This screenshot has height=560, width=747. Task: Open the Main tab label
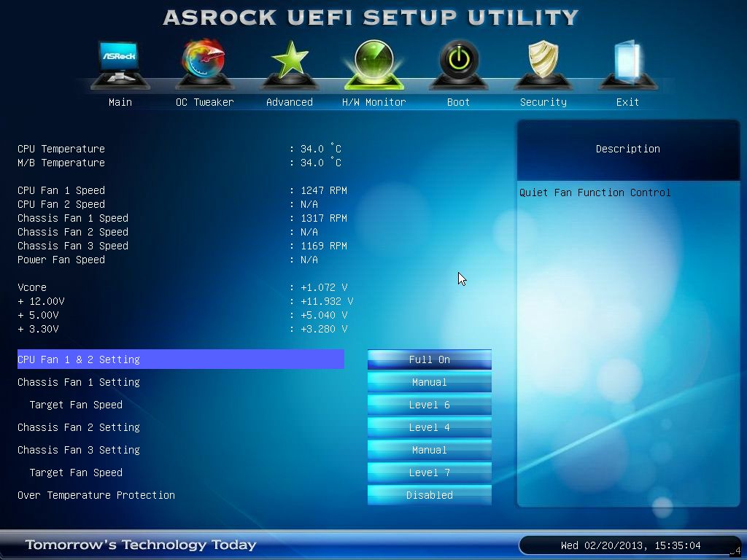(120, 102)
